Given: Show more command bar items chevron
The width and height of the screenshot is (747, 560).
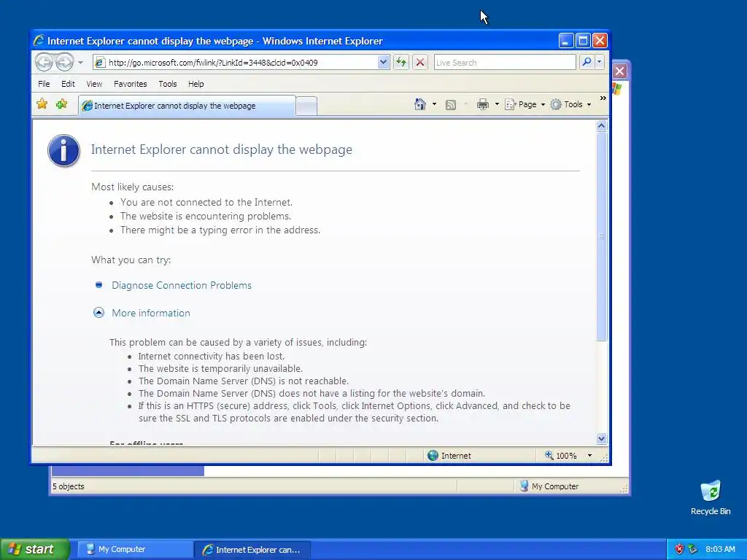Looking at the screenshot, I should point(603,98).
